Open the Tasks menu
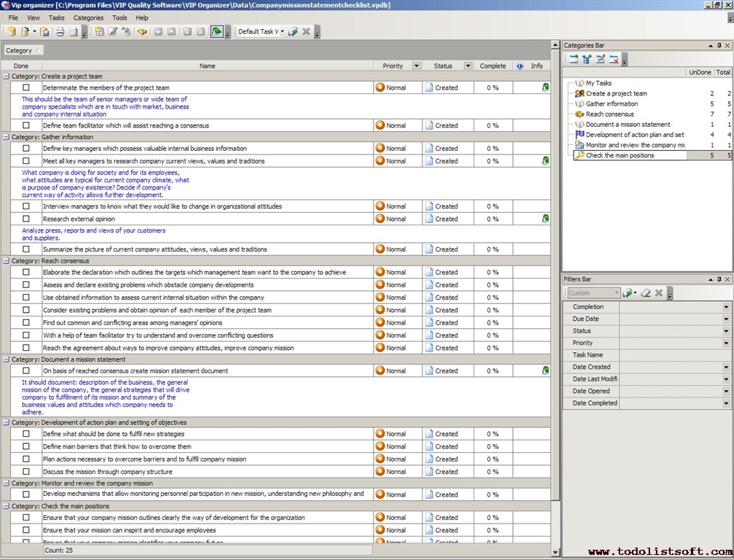The image size is (734, 560). point(56,17)
